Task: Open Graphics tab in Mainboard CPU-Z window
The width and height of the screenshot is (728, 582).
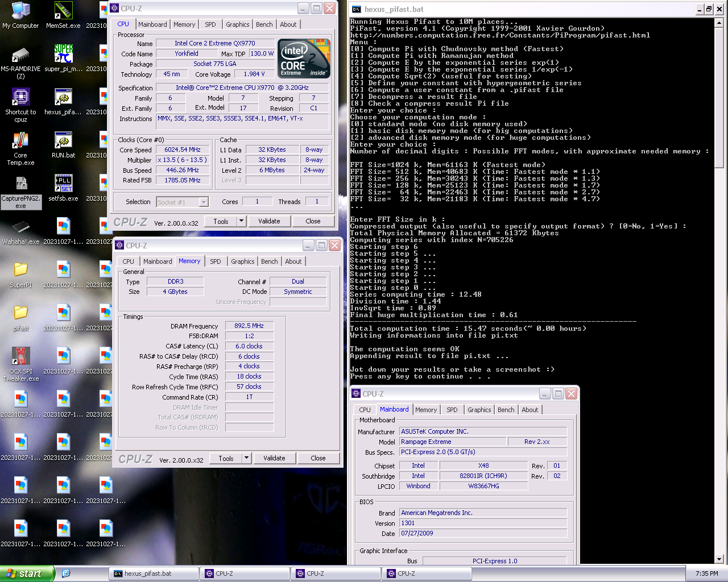Action: pyautogui.click(x=479, y=410)
